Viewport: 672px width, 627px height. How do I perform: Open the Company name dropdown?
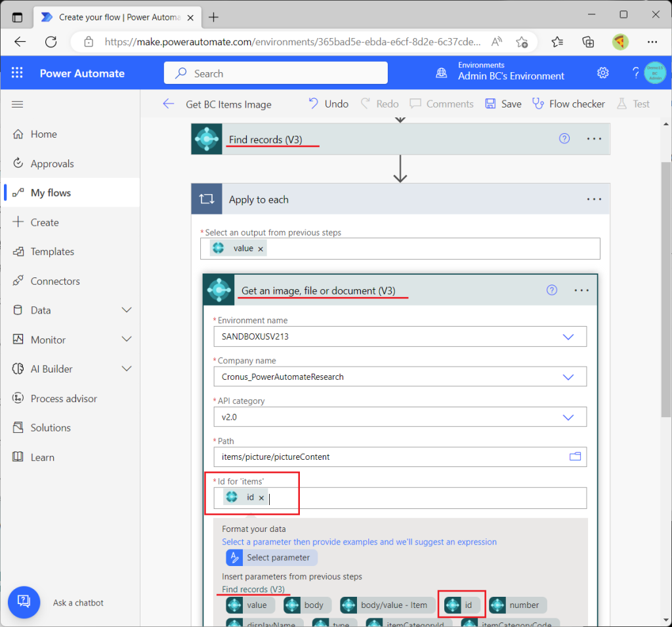pos(400,377)
